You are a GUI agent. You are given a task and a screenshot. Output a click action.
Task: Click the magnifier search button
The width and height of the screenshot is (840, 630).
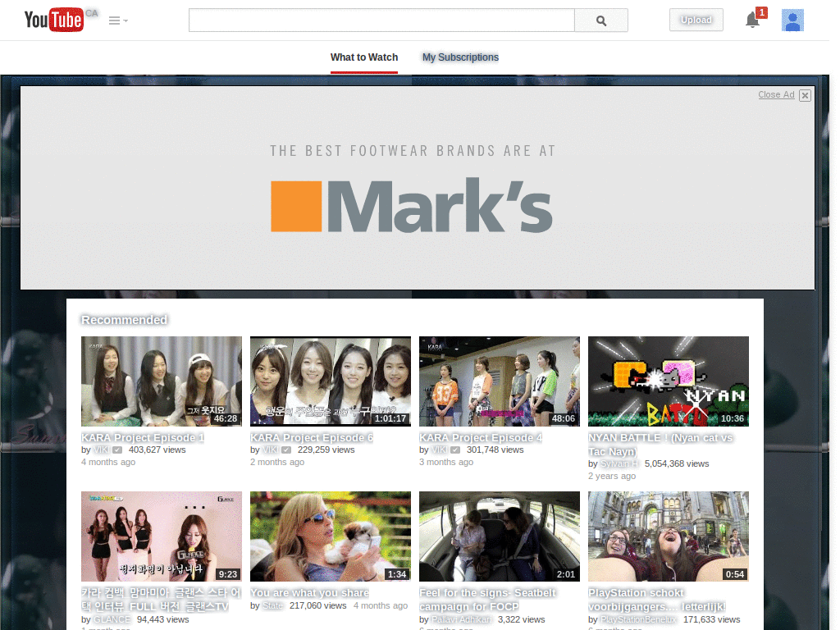coord(601,21)
